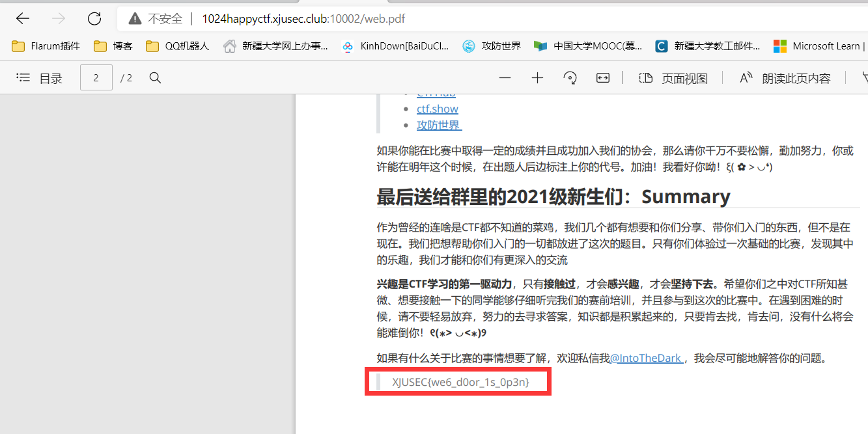Click the not-secure warning icon
Image resolution: width=868 pixels, height=434 pixels.
pos(135,19)
